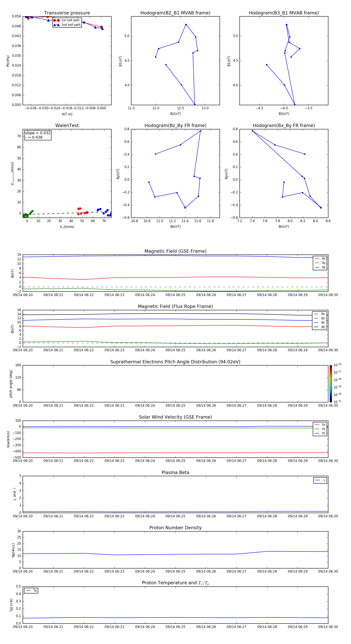The width and height of the screenshot is (351, 644).
Task: Click the beta_p legend in Plasma Beta
Action: tap(320, 480)
